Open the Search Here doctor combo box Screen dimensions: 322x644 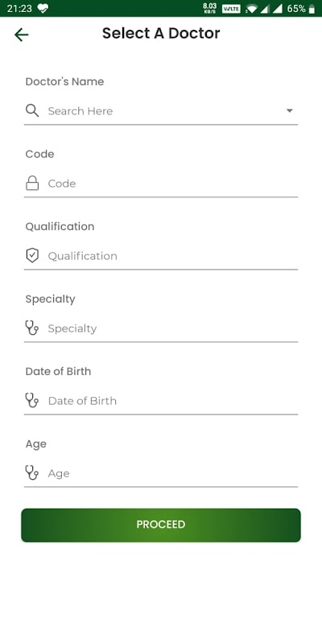161,111
